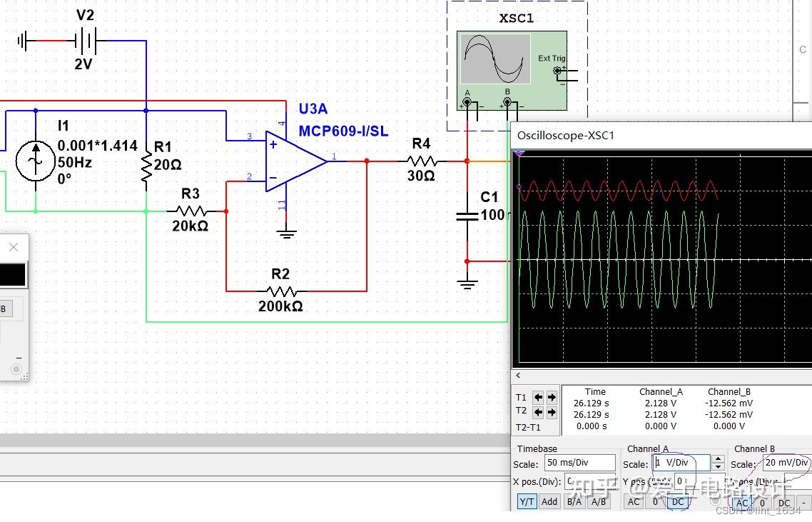The width and height of the screenshot is (812, 522).
Task: Enable AC coupling for Channel A
Action: click(x=634, y=502)
